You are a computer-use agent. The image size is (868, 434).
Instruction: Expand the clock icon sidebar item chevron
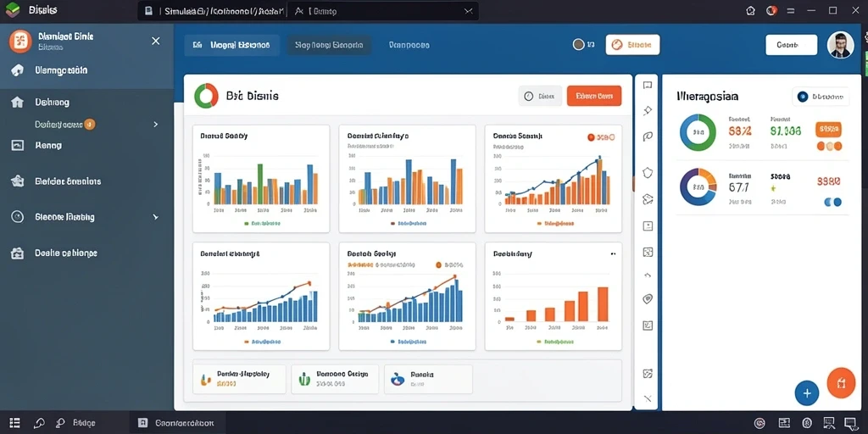156,217
